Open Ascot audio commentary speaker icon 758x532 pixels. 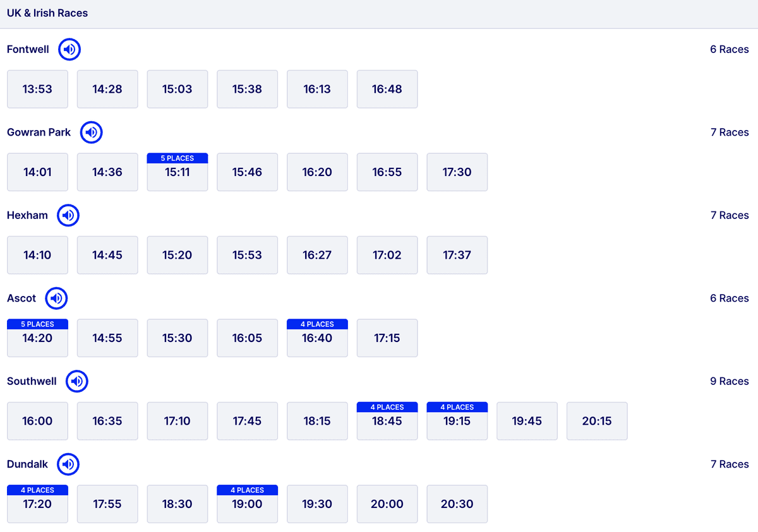point(57,299)
